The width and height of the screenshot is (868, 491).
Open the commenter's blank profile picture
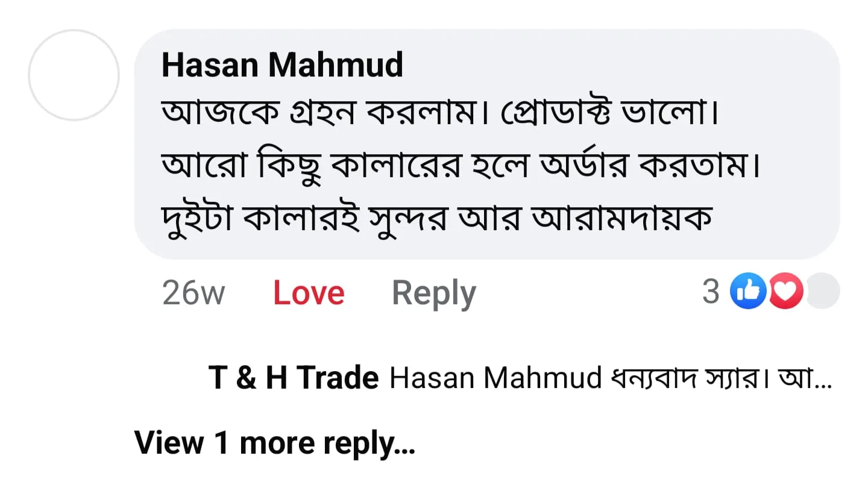click(x=74, y=75)
